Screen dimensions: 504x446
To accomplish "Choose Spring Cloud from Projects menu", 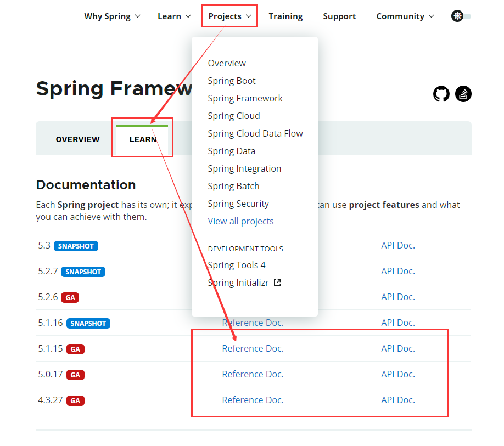I will [234, 116].
